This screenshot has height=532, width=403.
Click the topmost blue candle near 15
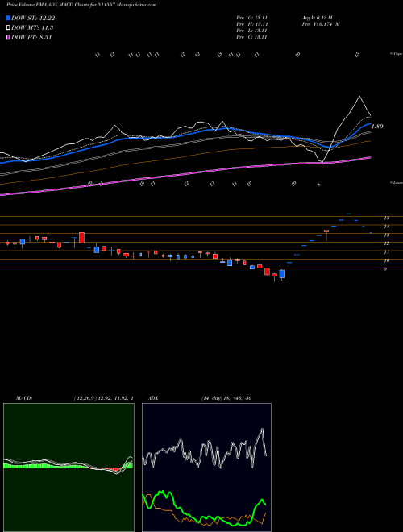pyautogui.click(x=348, y=214)
